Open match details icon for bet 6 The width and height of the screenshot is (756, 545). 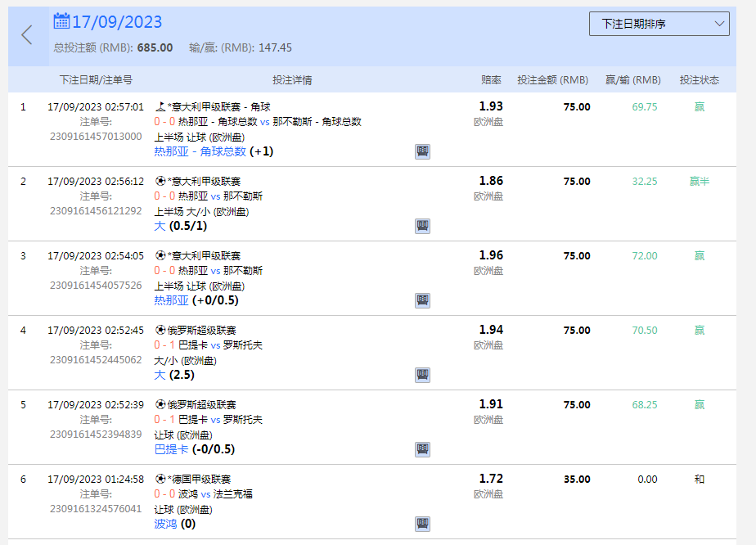tap(422, 524)
